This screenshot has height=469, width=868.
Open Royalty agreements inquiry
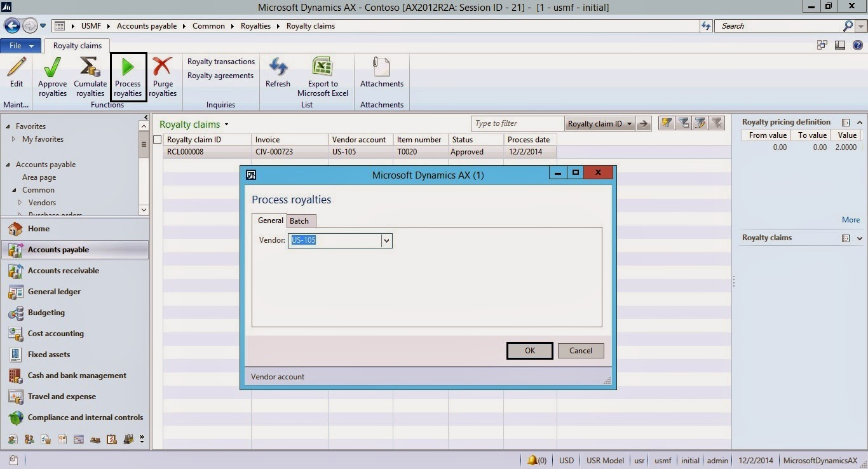coord(220,76)
